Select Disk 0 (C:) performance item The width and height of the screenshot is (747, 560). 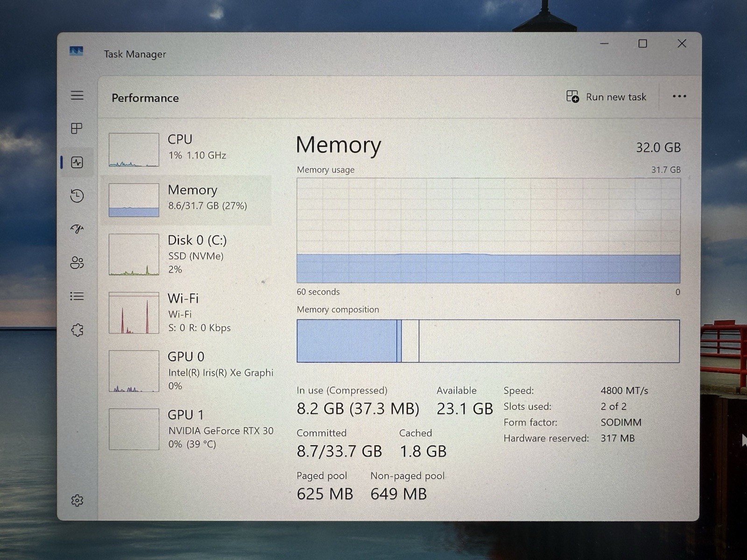coord(187,254)
